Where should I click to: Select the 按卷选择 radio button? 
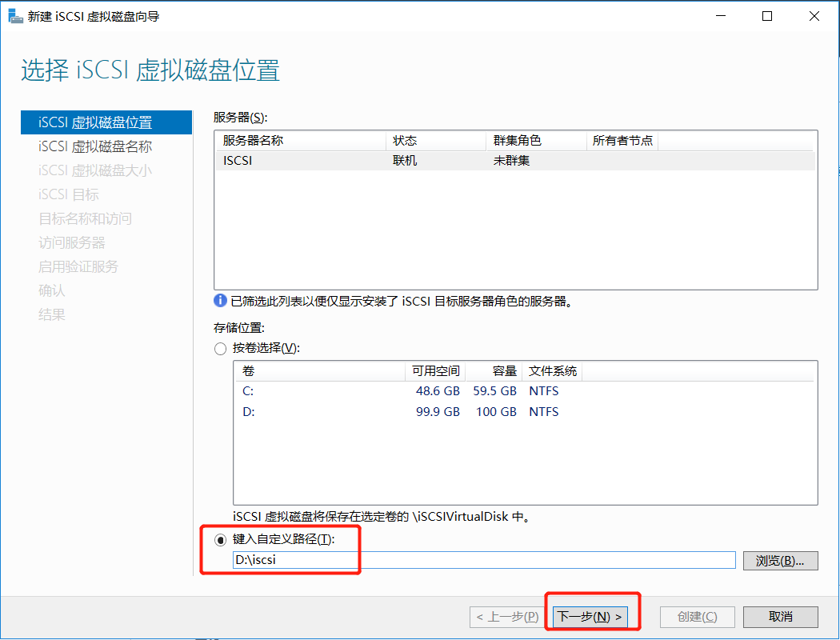coord(220,348)
